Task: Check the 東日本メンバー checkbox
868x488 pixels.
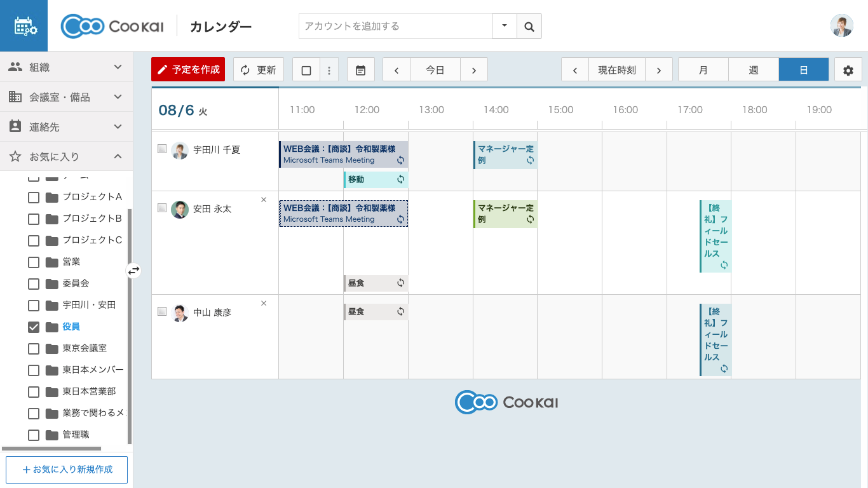Action: (34, 370)
